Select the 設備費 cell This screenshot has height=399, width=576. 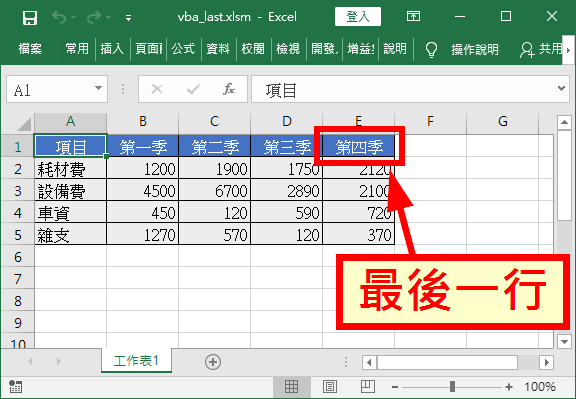coord(71,191)
